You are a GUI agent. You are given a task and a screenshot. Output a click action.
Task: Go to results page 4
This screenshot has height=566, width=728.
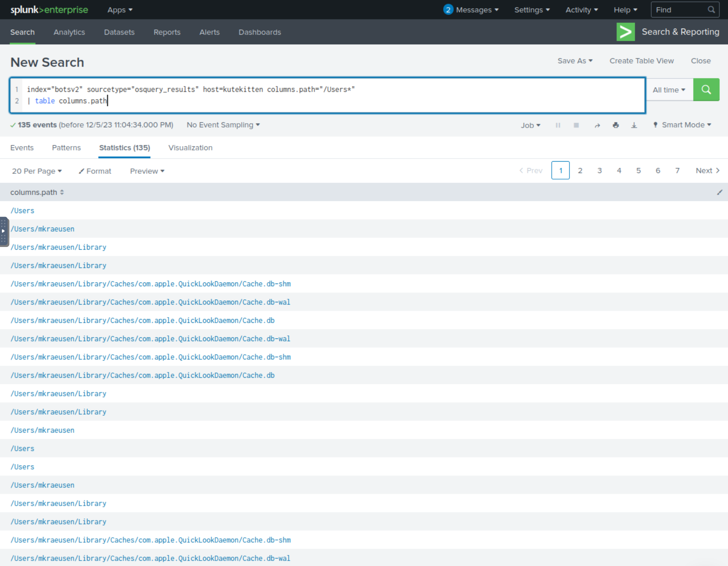click(x=619, y=170)
